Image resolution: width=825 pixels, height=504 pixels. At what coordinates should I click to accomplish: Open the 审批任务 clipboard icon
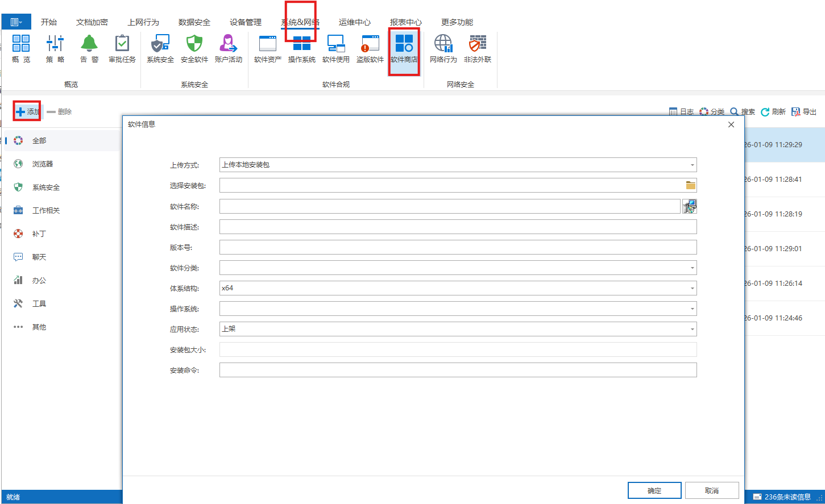122,48
